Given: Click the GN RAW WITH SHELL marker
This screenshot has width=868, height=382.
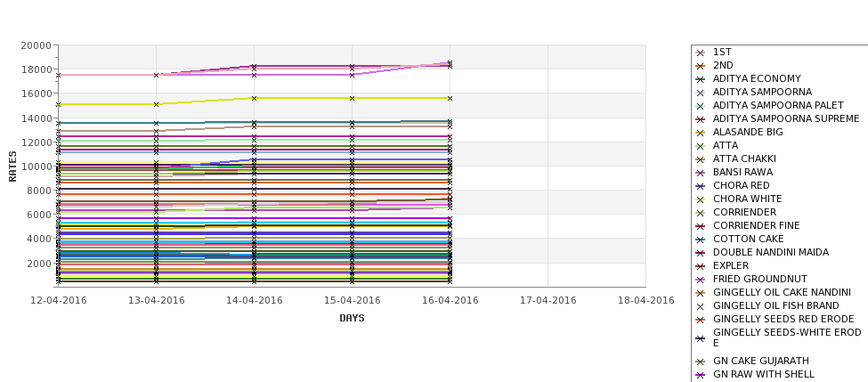Looking at the screenshot, I should [x=701, y=375].
